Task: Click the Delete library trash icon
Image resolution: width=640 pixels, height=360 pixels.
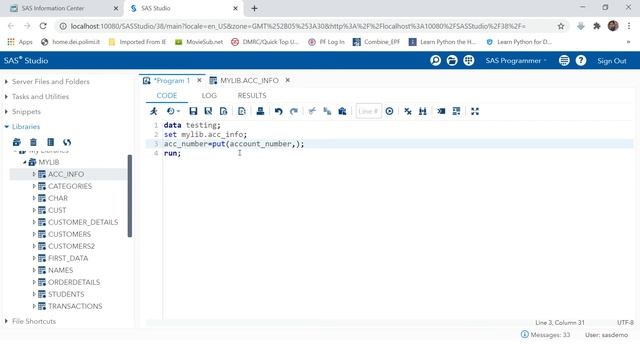Action: 33,142
